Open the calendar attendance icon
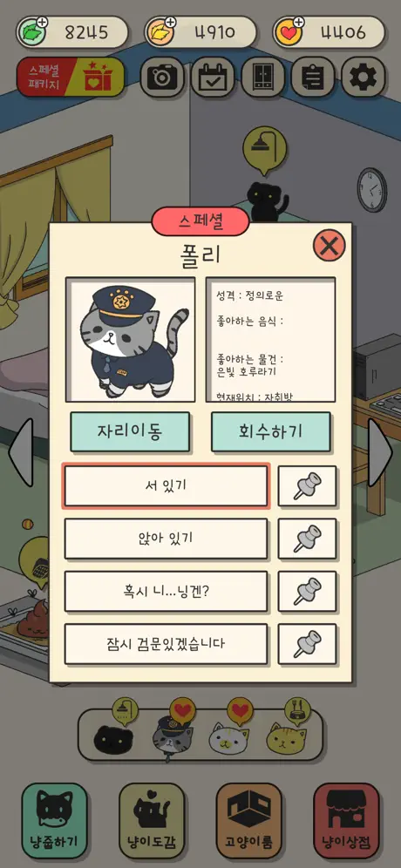The width and height of the screenshot is (401, 868). (x=212, y=77)
